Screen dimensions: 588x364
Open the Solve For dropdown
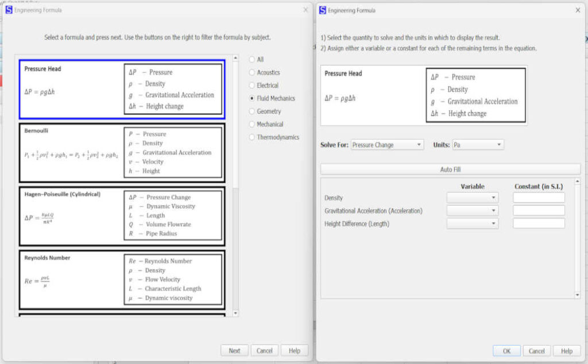(387, 145)
